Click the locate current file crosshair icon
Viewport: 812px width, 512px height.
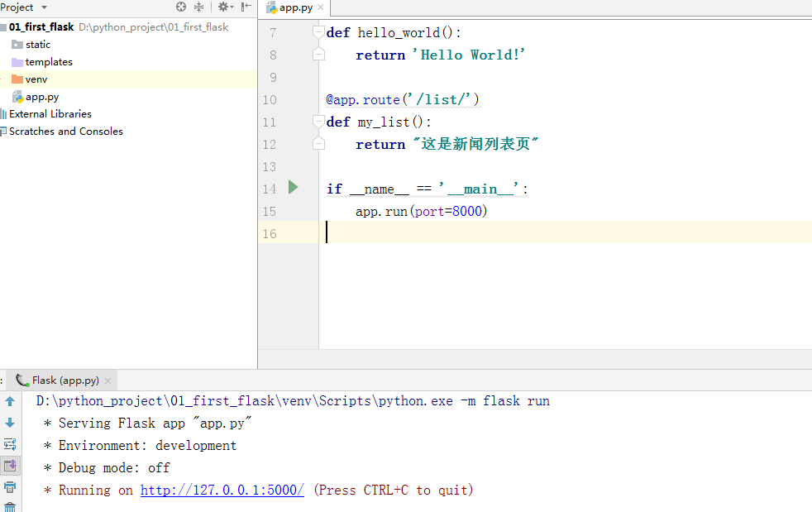(181, 7)
